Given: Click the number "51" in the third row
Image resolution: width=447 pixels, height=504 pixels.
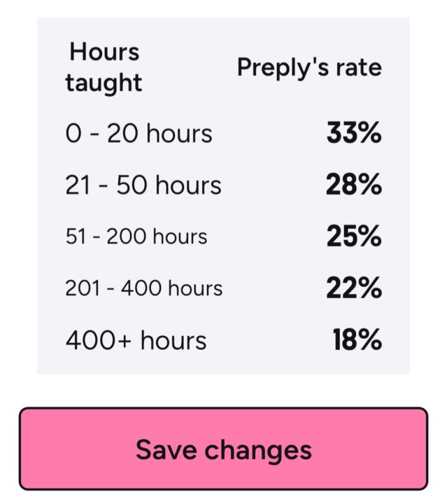Looking at the screenshot, I should pos(76,237).
